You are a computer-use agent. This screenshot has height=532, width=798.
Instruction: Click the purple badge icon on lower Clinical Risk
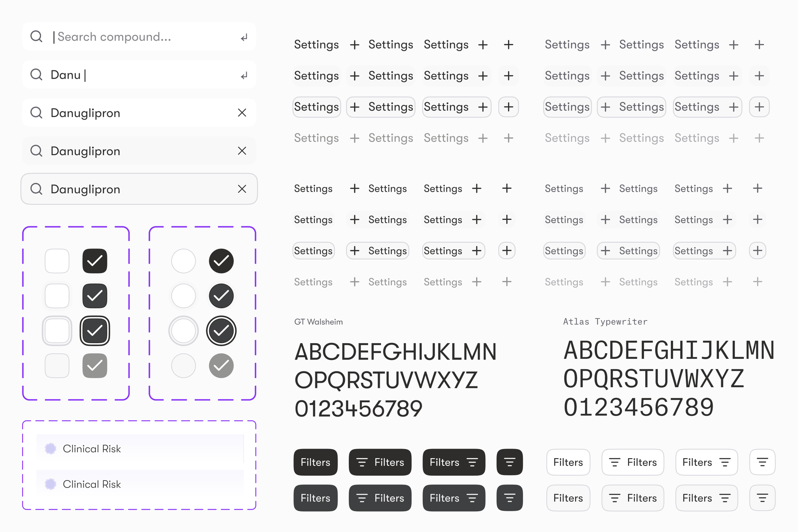click(50, 484)
